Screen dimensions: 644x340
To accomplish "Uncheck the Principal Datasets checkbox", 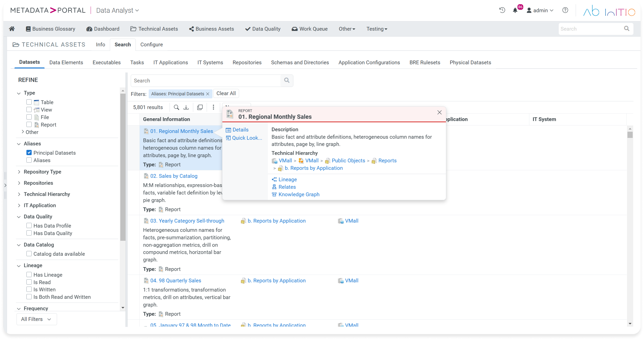I will point(29,152).
